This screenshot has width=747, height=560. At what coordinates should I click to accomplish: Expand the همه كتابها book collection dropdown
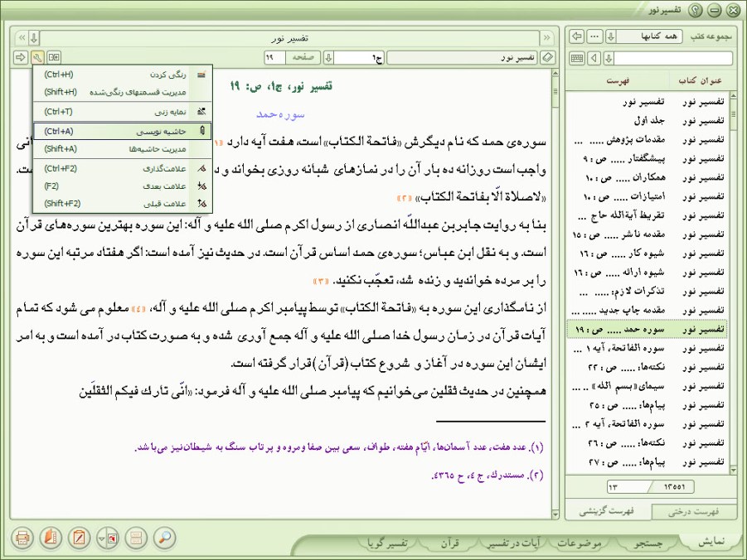coord(611,36)
